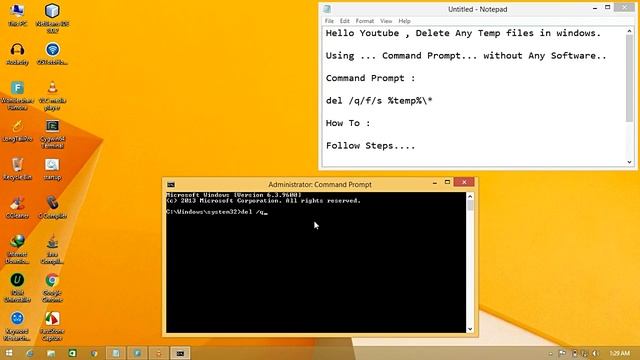Open File Explorer from the taskbar
640x360 pixels.
point(51,353)
